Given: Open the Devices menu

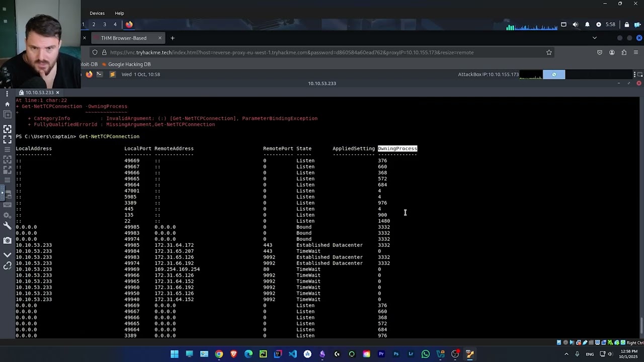Looking at the screenshot, I should pyautogui.click(x=97, y=13).
